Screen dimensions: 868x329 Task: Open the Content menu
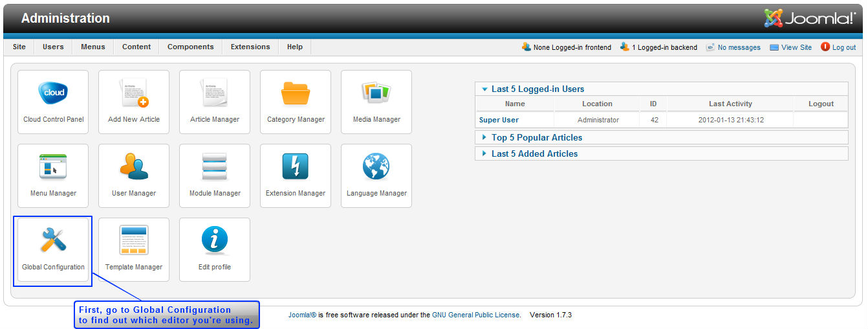[136, 47]
